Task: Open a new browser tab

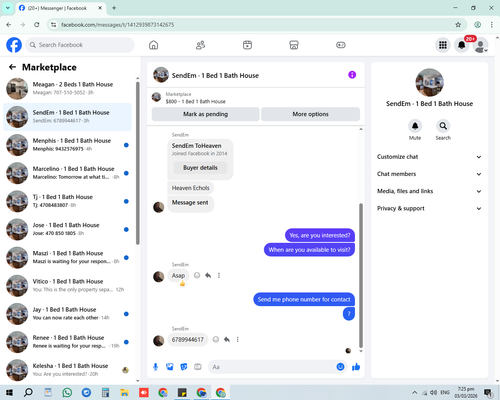Action: [114, 8]
